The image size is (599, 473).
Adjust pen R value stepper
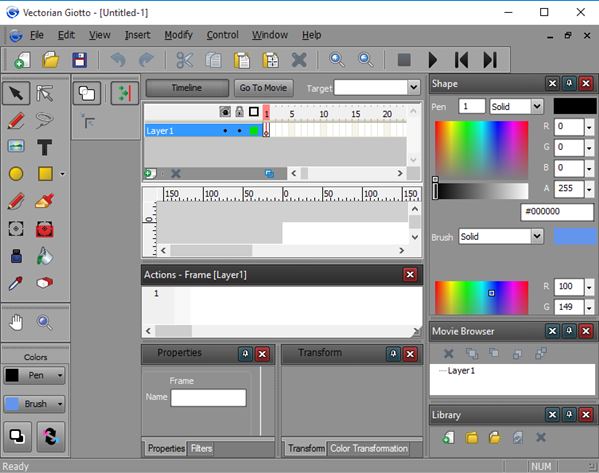coord(589,126)
